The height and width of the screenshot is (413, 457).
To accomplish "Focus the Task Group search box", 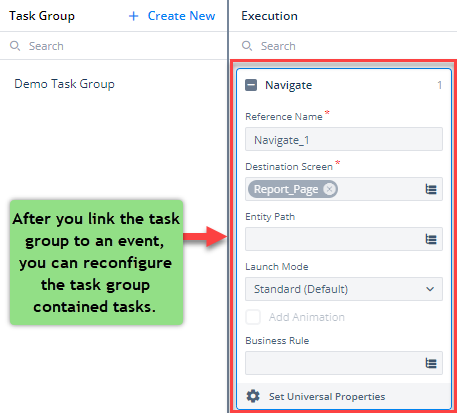I will [x=113, y=46].
